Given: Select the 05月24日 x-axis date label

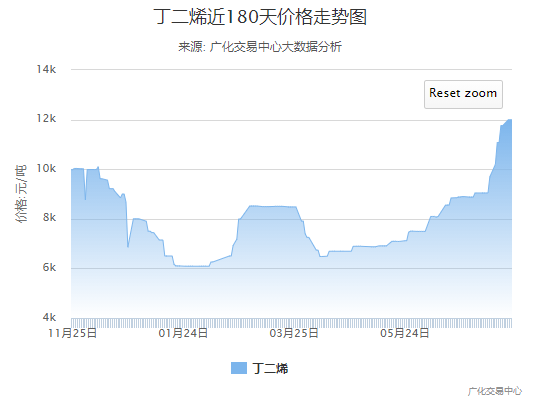Looking at the screenshot, I should [404, 333].
